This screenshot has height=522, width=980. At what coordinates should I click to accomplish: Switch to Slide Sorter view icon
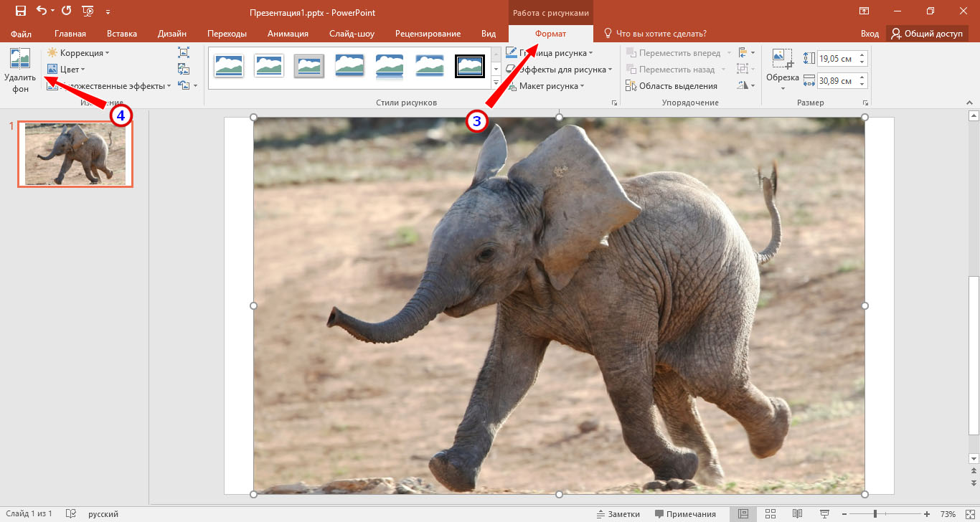(770, 514)
